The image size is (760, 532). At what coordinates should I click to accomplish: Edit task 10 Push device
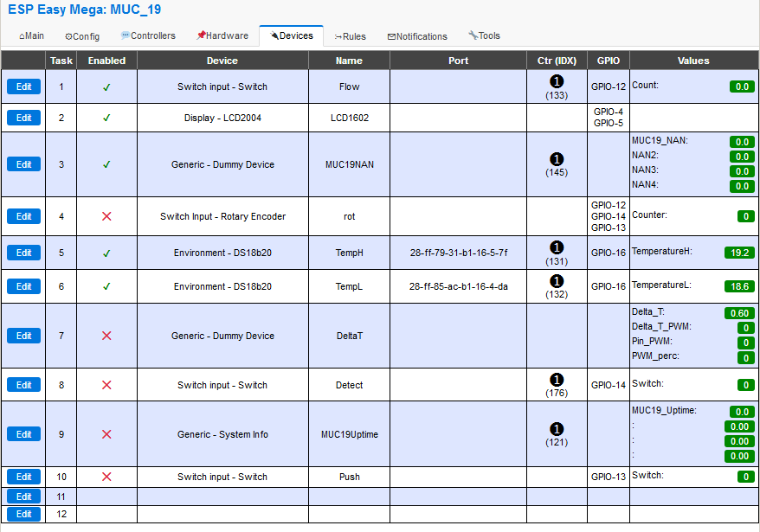pos(23,477)
